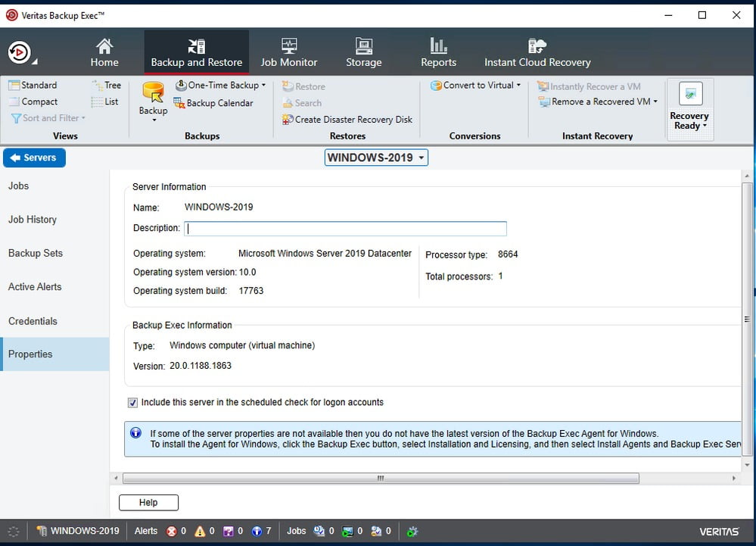Click the red error alerts icon
The height and width of the screenshot is (546, 756).
coord(171,532)
